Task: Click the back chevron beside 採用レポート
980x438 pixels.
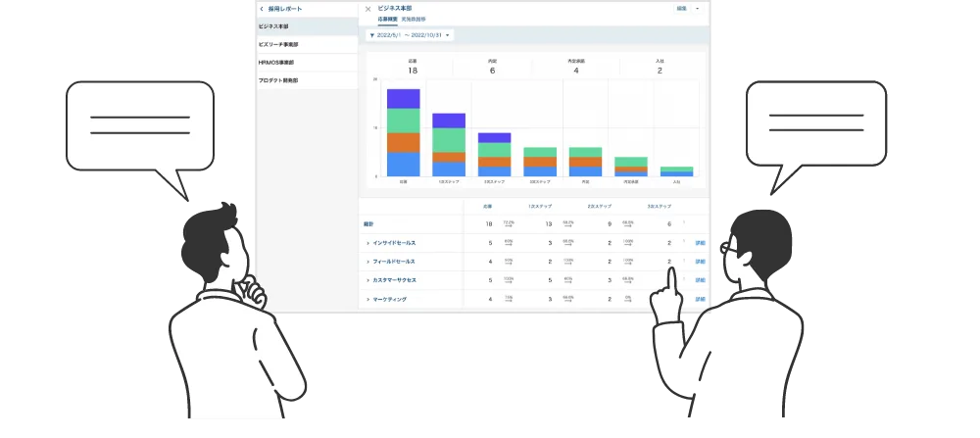Action: [x=261, y=9]
